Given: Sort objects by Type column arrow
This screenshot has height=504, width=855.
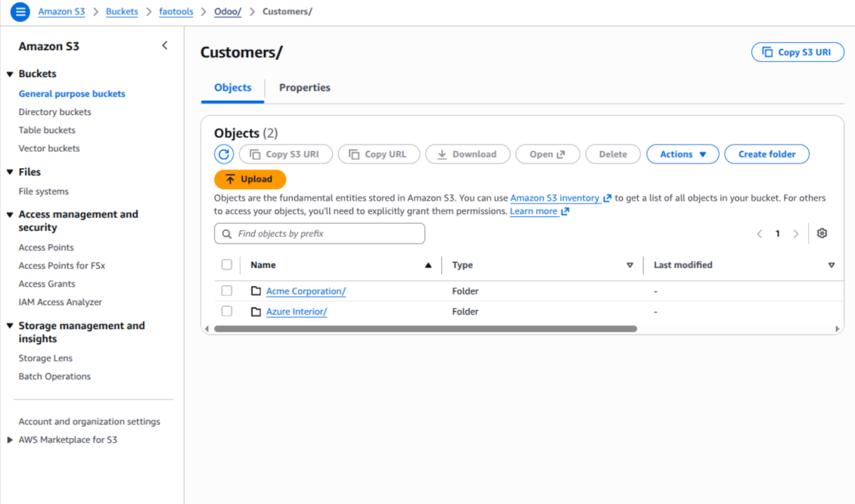Looking at the screenshot, I should (x=630, y=265).
